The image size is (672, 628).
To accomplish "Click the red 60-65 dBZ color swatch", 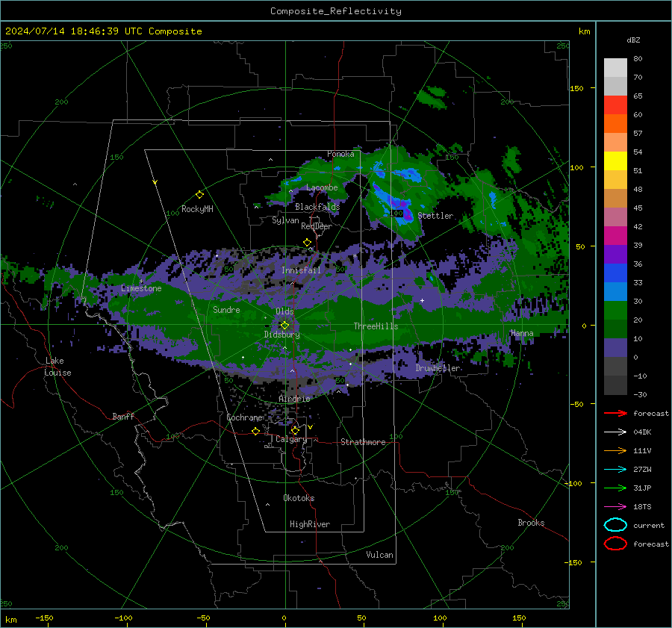I will [x=615, y=105].
